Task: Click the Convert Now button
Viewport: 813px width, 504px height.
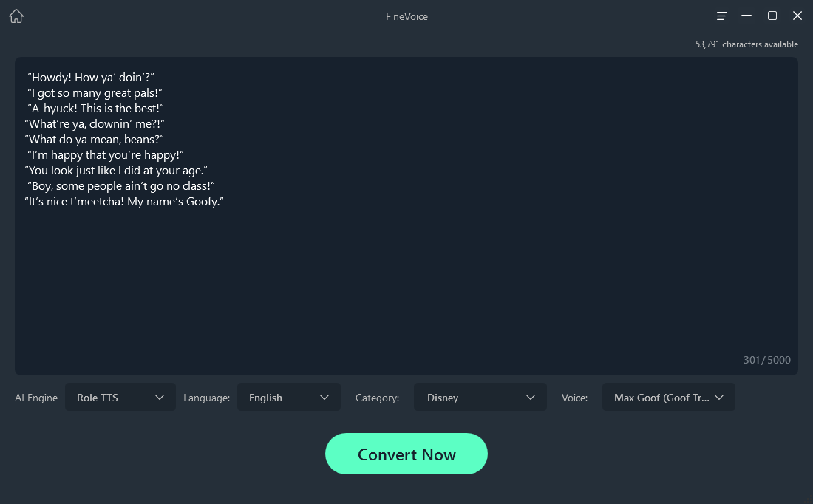Action: coord(406,454)
